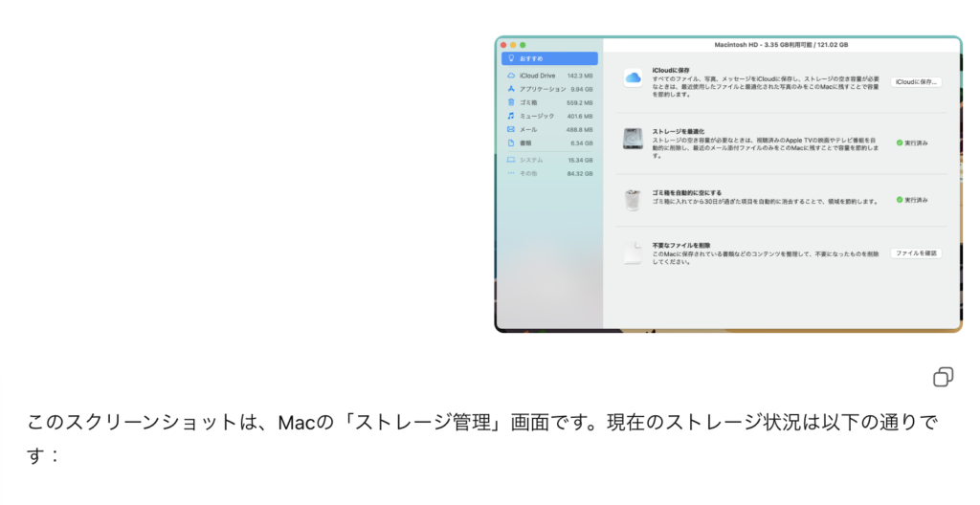Click the 15.34 GB size value
Image resolution: width=980 pixels, height=505 pixels.
(580, 161)
